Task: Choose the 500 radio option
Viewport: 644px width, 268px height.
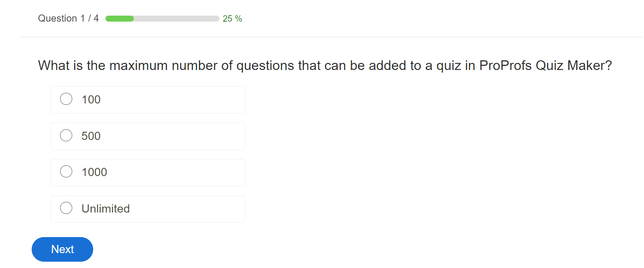Action: coord(66,135)
